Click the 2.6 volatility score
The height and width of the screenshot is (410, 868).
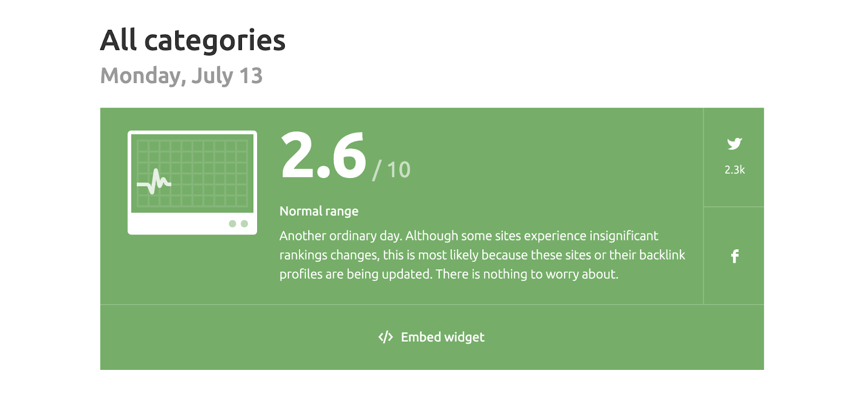[323, 156]
